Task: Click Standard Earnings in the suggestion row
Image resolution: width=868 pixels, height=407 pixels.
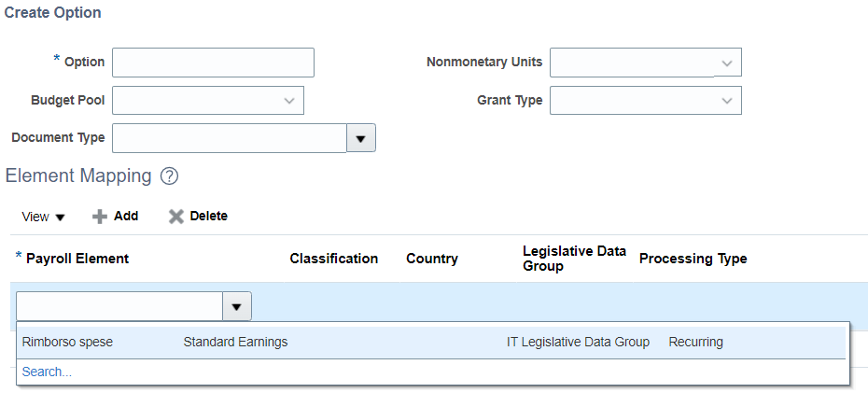Action: pyautogui.click(x=235, y=343)
